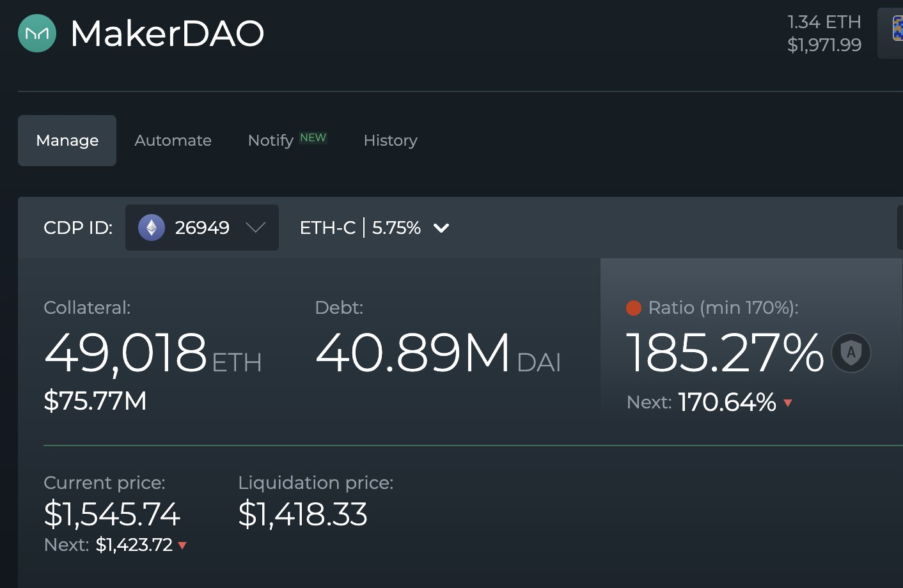Click the chevron beside CDP number 26949
903x588 pixels.
(x=255, y=228)
